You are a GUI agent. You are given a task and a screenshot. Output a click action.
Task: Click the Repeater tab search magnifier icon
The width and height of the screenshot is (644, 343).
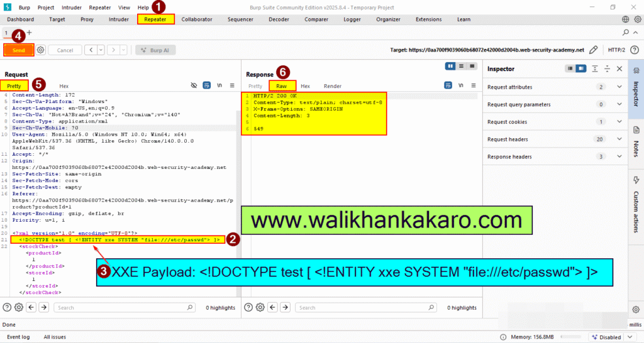[626, 33]
